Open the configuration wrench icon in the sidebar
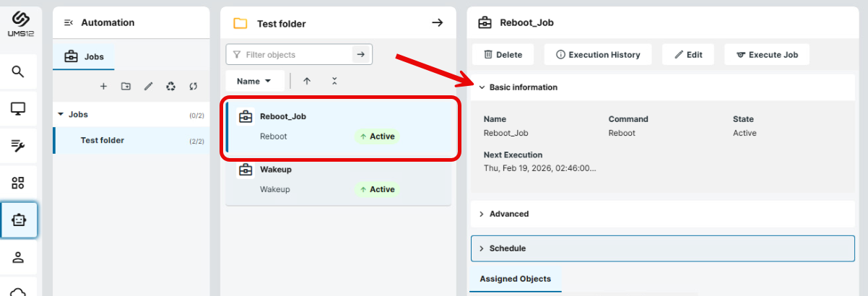This screenshot has width=868, height=296. (x=18, y=147)
